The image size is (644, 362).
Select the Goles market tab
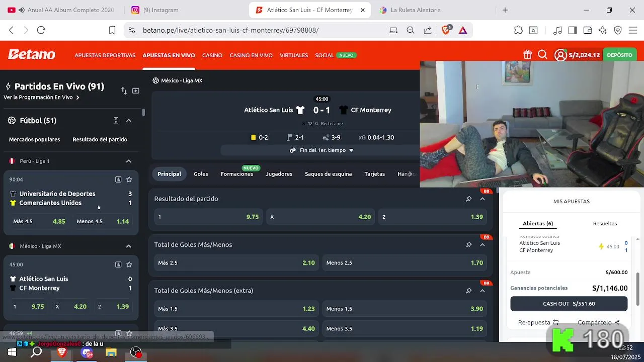tap(201, 174)
